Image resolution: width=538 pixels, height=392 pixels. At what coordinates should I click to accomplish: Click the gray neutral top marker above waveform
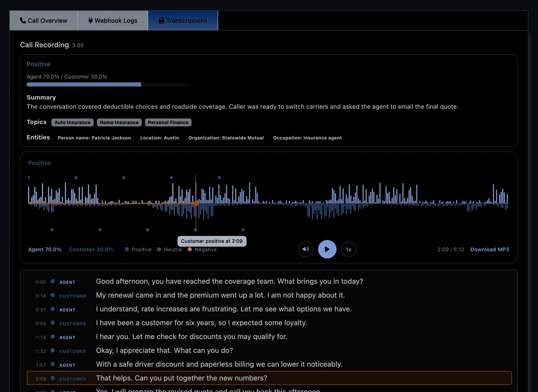124,178
